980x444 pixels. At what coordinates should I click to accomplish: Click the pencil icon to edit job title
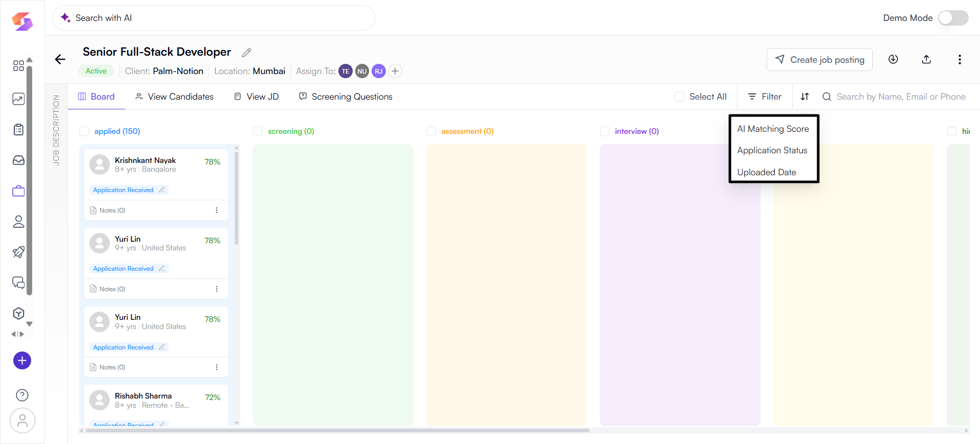tap(247, 53)
